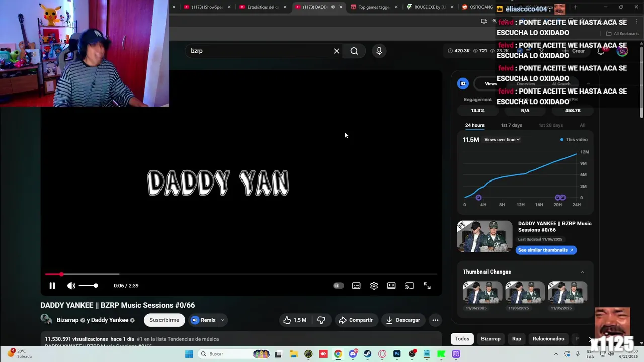The image size is (644, 362).
Task: Dislike the video with thumbs-down
Action: tap(321, 320)
